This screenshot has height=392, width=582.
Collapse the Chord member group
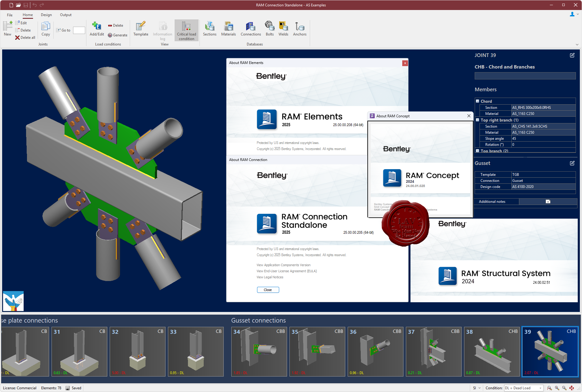[477, 101]
